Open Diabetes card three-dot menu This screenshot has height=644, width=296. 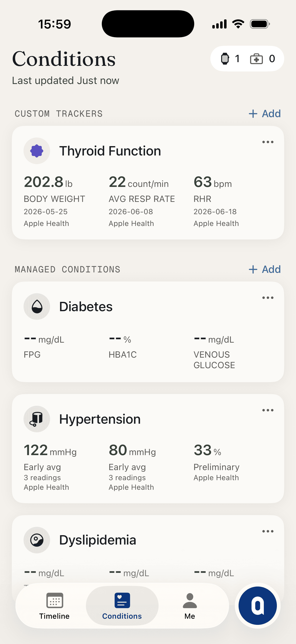pyautogui.click(x=268, y=298)
